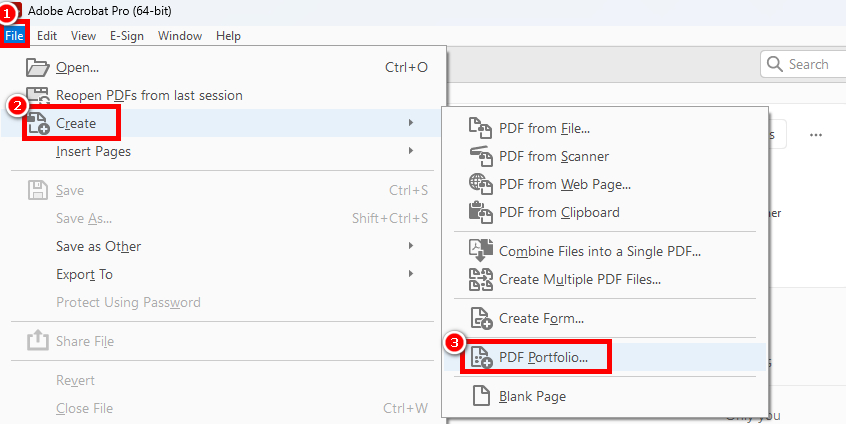Viewport: 846px width, 424px height.
Task: Expand the Insert Pages submenu arrow
Action: (x=411, y=151)
